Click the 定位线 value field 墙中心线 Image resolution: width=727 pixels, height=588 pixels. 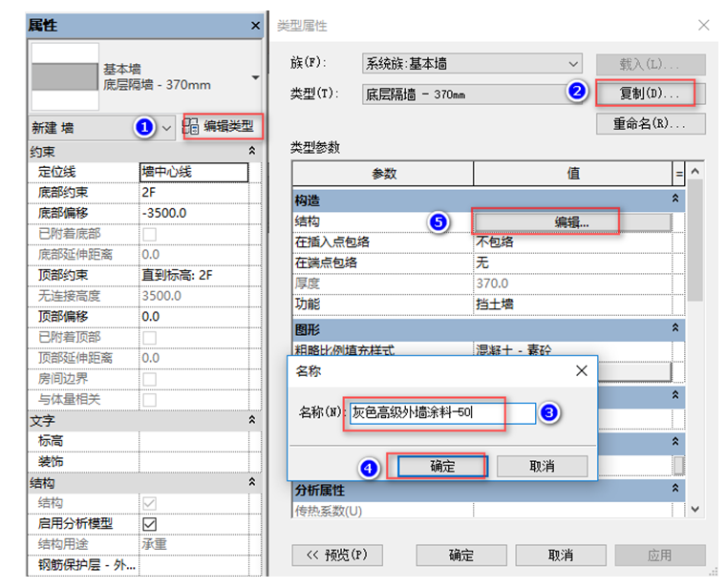[194, 173]
